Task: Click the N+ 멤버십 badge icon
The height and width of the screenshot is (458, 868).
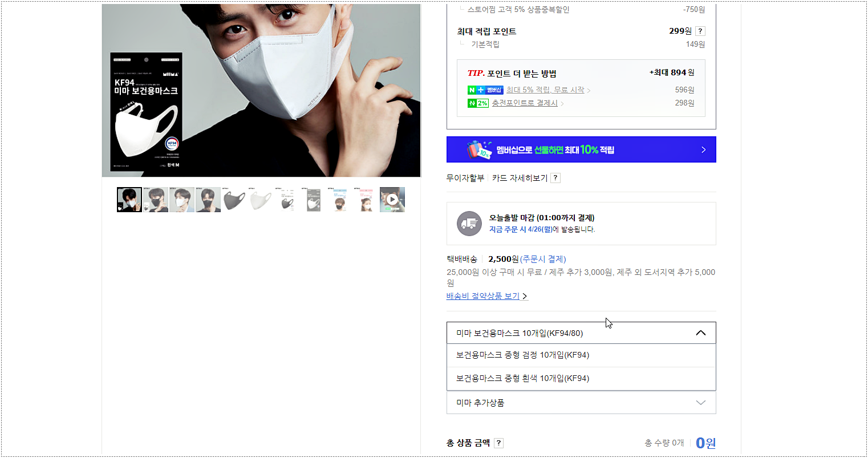Action: point(485,90)
